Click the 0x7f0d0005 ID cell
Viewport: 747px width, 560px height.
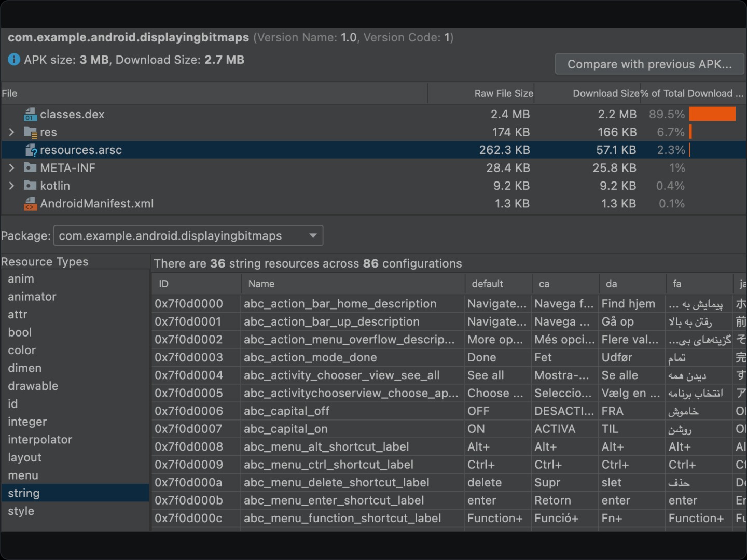click(x=197, y=393)
